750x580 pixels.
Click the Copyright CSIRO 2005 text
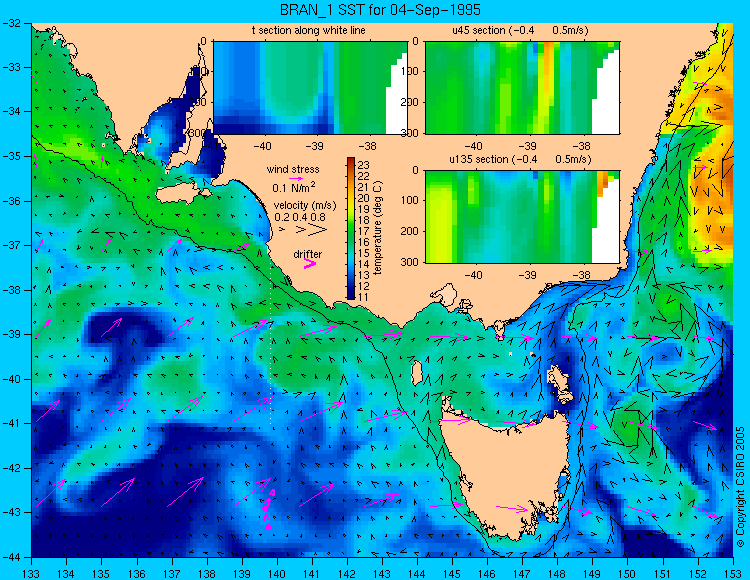pos(740,487)
